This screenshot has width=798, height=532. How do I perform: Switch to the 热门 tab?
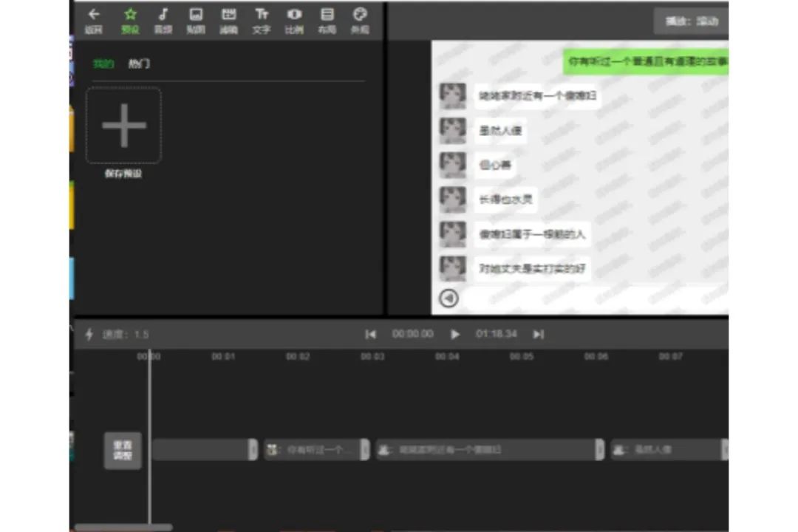coord(139,64)
